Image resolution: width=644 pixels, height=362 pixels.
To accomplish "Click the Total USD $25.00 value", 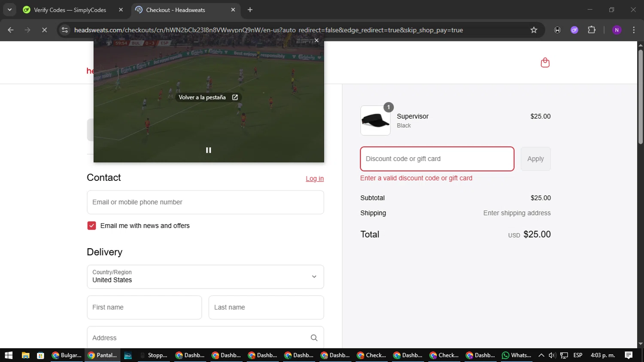I will 529,234.
